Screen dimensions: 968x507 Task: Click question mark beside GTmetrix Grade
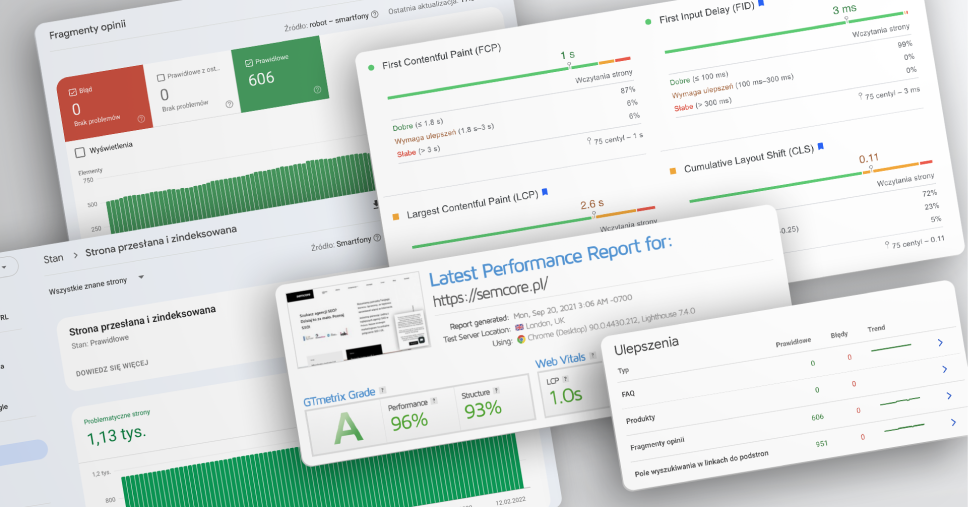[382, 390]
